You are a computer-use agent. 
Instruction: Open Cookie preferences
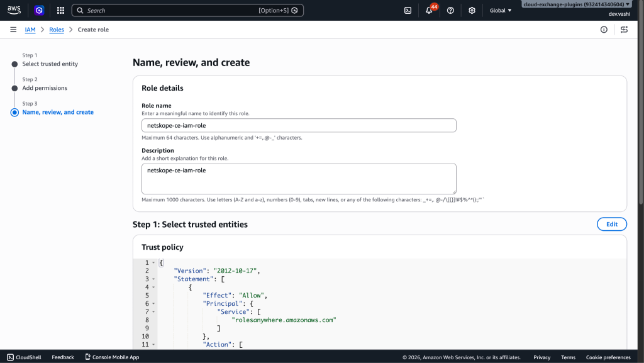tap(608, 357)
